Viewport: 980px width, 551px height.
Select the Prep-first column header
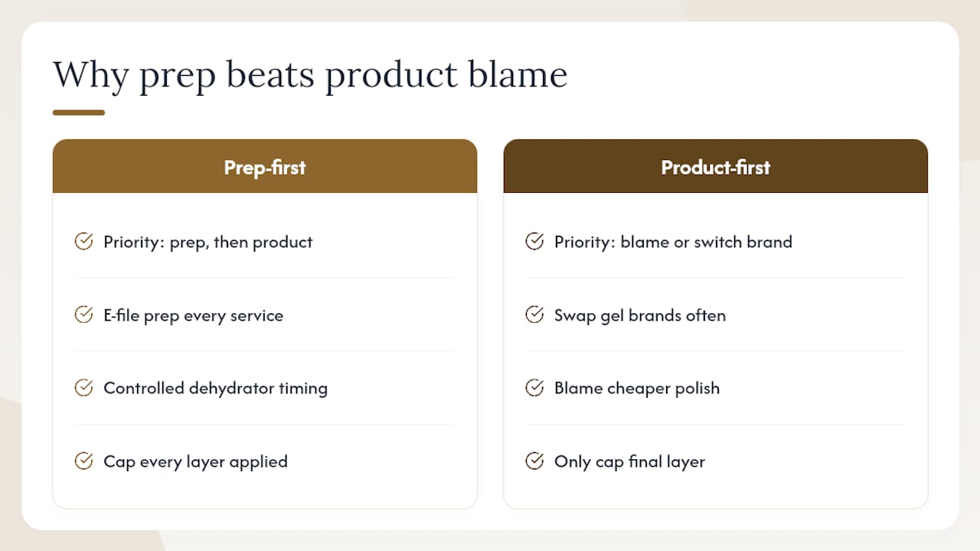point(265,166)
